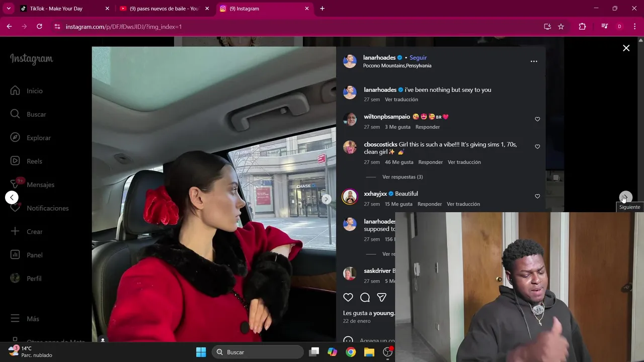
Task: Expand Ver respuestas (3)
Action: (402, 177)
